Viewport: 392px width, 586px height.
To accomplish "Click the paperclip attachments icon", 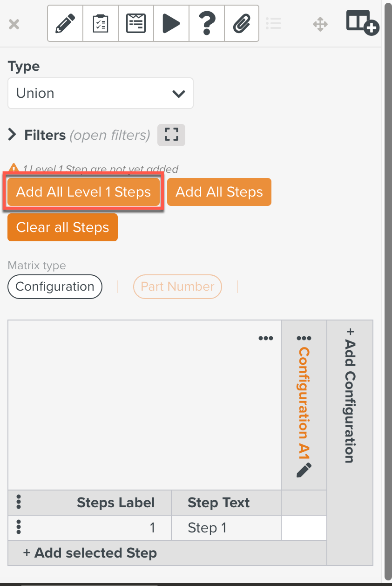I will (x=242, y=23).
